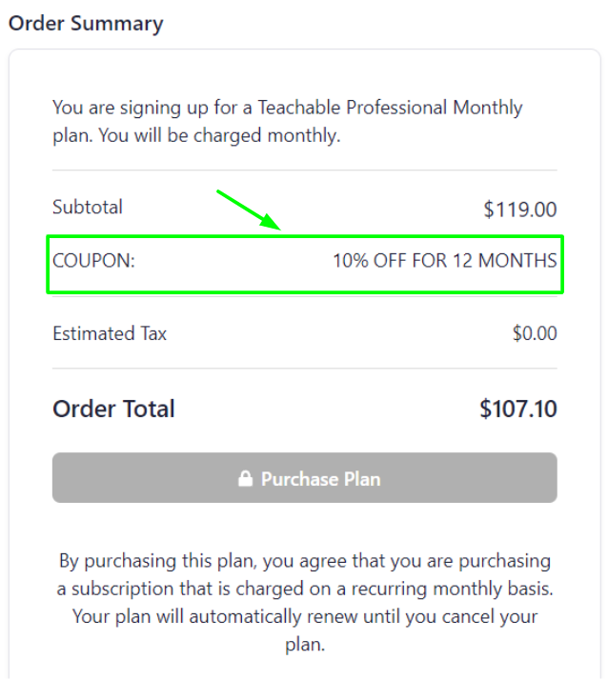This screenshot has width=608, height=700.
Task: Click the Purchase Plan button
Action: 304,478
